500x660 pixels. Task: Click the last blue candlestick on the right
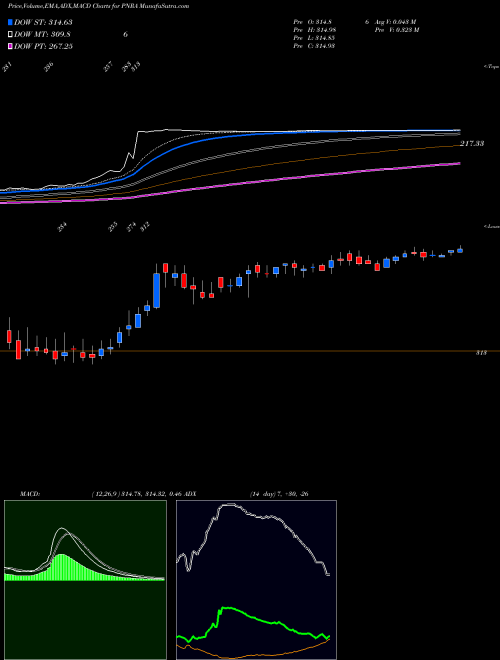pos(460,250)
